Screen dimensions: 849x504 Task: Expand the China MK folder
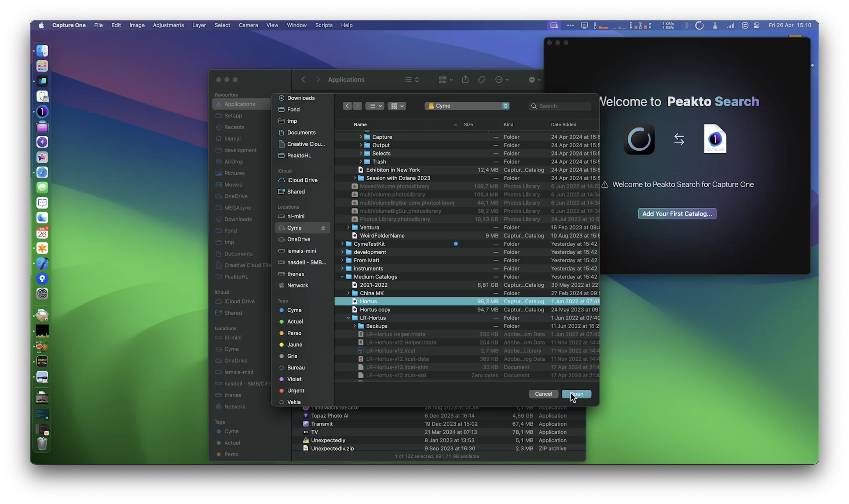(348, 293)
